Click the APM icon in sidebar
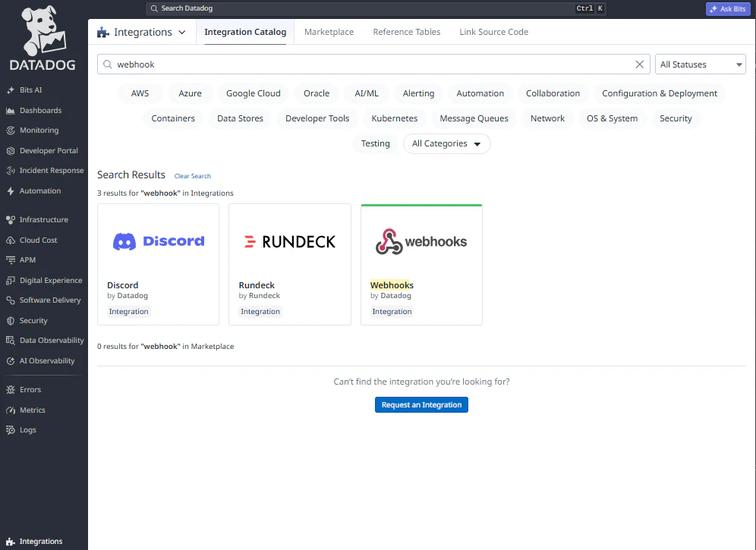 11,259
